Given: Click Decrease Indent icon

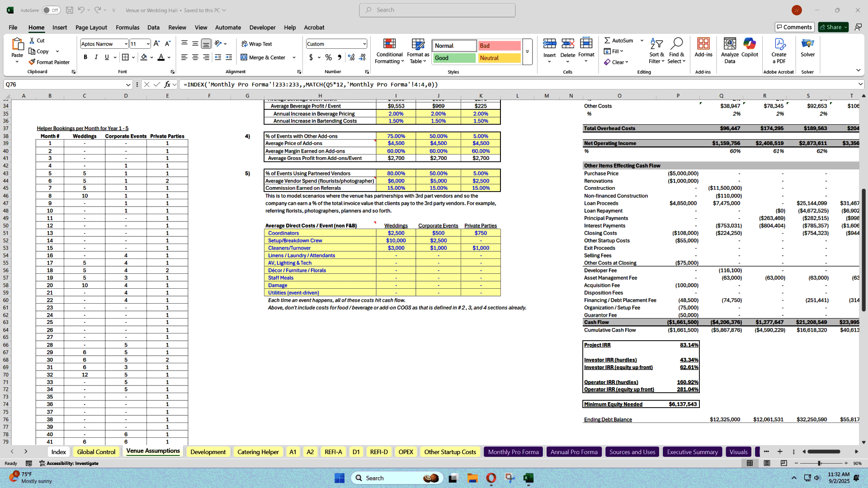Looking at the screenshot, I should [x=218, y=57].
